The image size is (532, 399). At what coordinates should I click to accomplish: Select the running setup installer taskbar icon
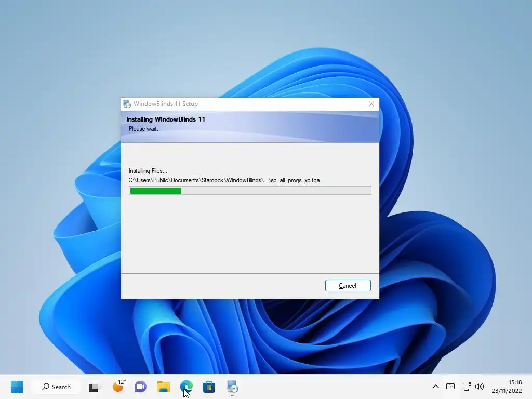(x=232, y=387)
